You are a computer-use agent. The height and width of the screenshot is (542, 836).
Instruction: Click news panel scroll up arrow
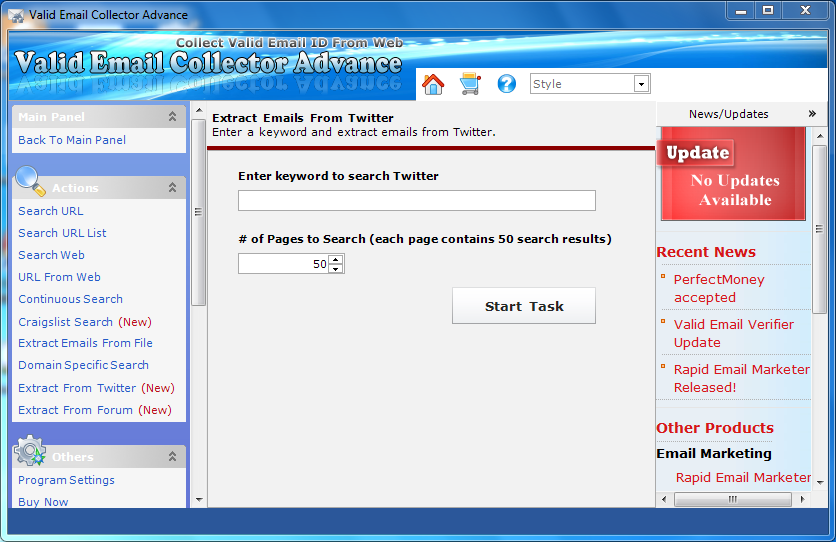click(x=820, y=136)
